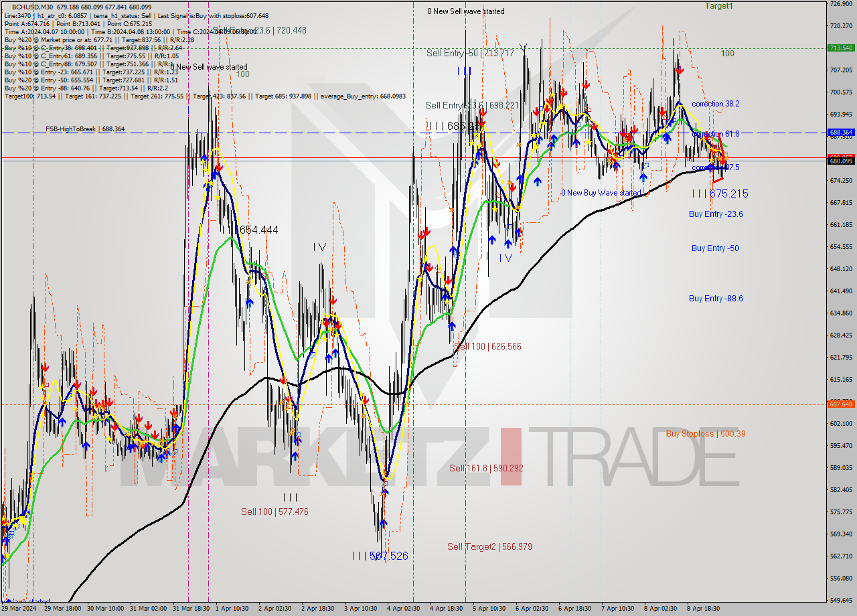Select the Sell Entry -23.6 | 698.221 label

tap(472, 105)
